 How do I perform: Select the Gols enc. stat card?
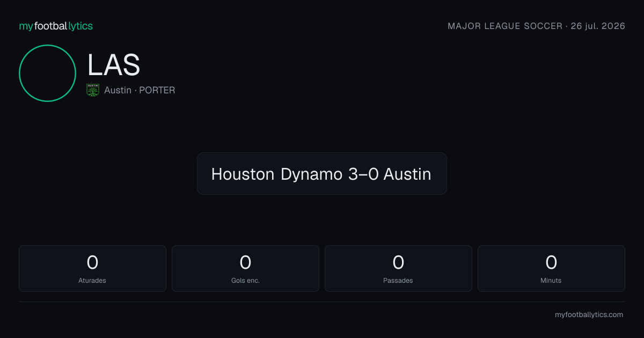click(x=245, y=268)
